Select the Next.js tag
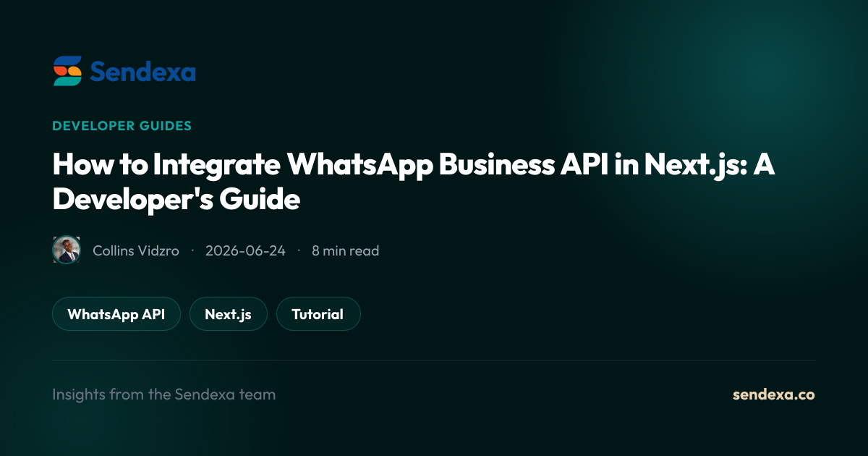Viewport: 868px width, 456px height. tap(229, 314)
